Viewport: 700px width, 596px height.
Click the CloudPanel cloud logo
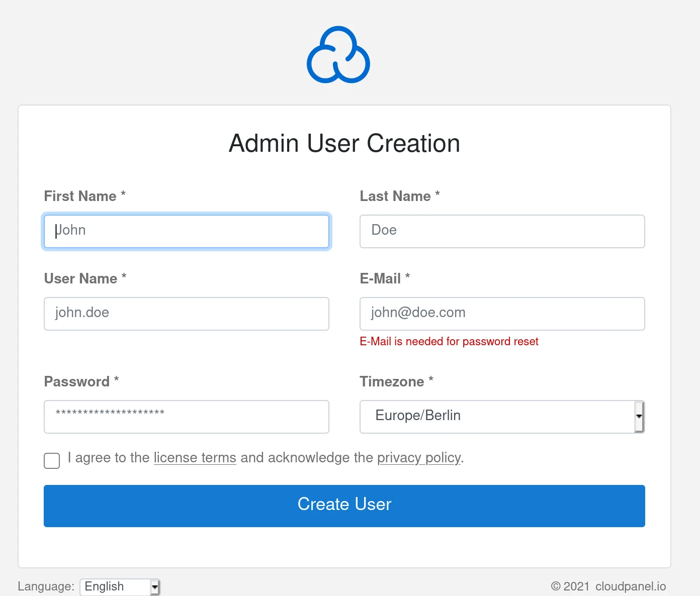point(338,55)
